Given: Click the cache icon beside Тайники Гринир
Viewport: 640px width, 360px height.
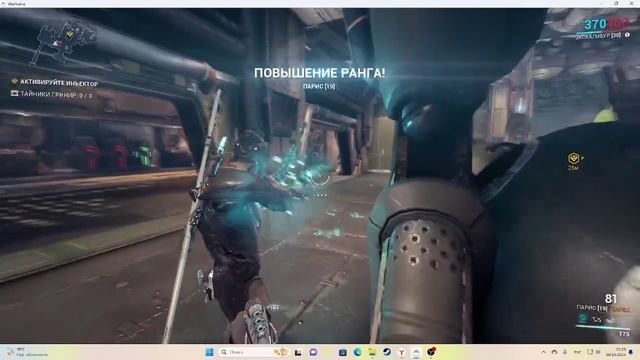Looking at the screenshot, I should (15, 94).
